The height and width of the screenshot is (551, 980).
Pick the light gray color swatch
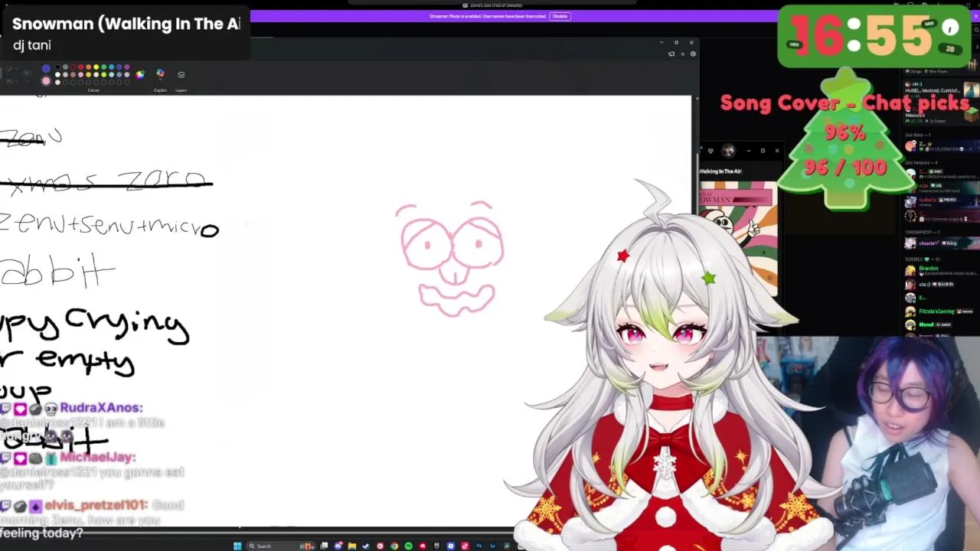coord(65,75)
